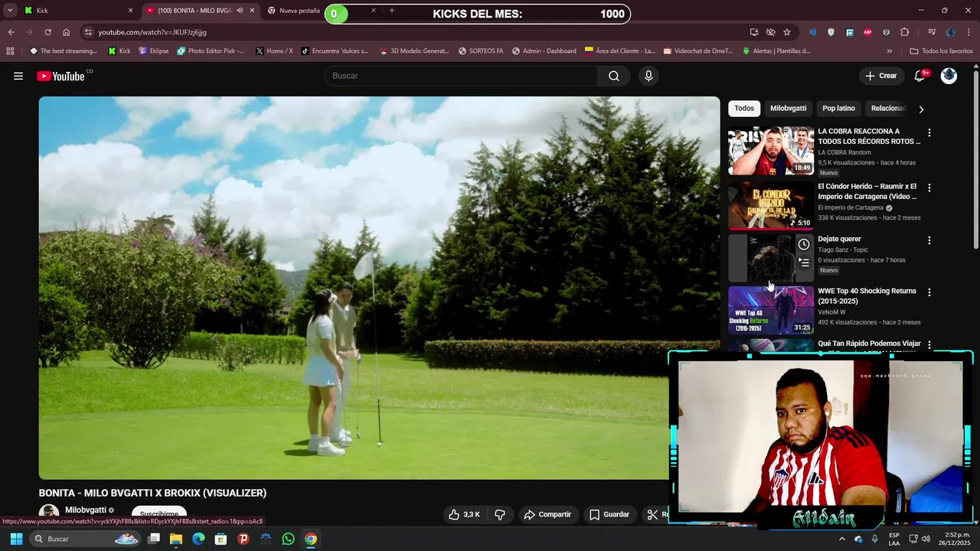Click crossed-eye tracking protection icon
The image size is (980, 551).
pos(770,32)
